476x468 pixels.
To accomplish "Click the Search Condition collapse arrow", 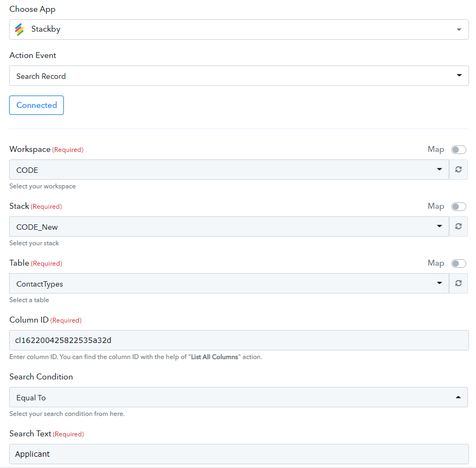I will [458, 397].
